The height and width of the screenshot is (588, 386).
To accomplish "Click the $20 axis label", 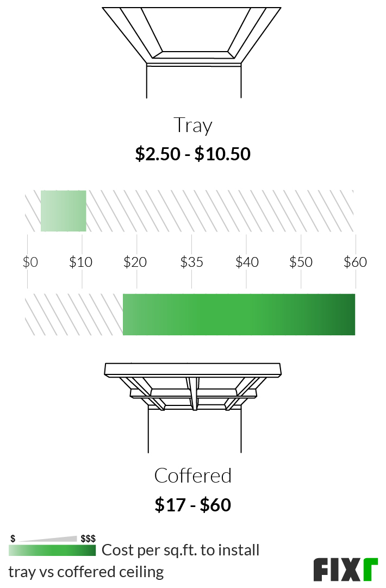I will pyautogui.click(x=135, y=262).
